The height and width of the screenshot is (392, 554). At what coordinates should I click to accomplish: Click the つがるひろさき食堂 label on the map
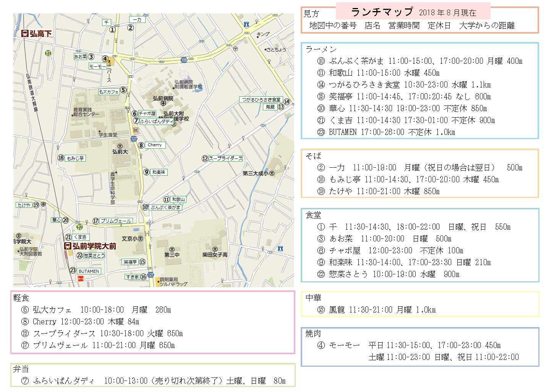click(x=261, y=99)
